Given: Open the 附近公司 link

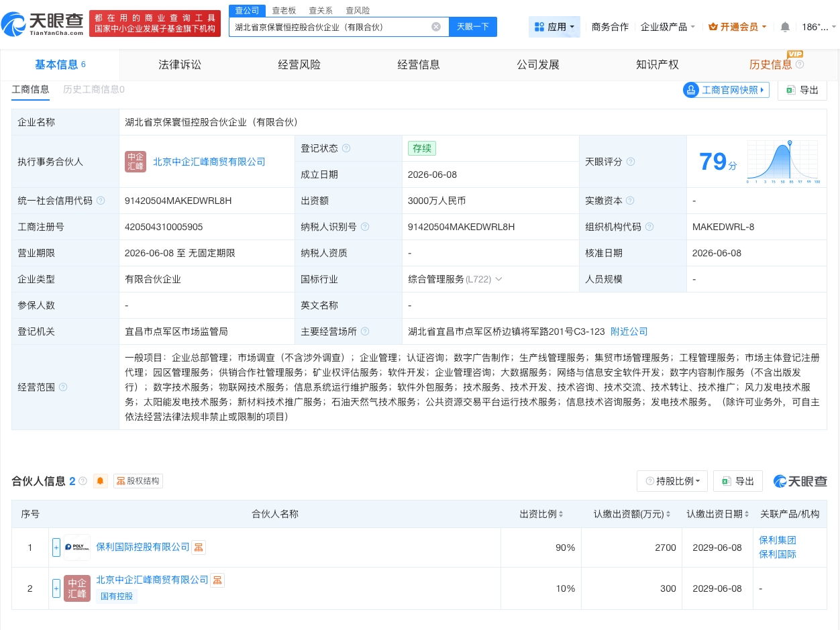Looking at the screenshot, I should pos(629,331).
